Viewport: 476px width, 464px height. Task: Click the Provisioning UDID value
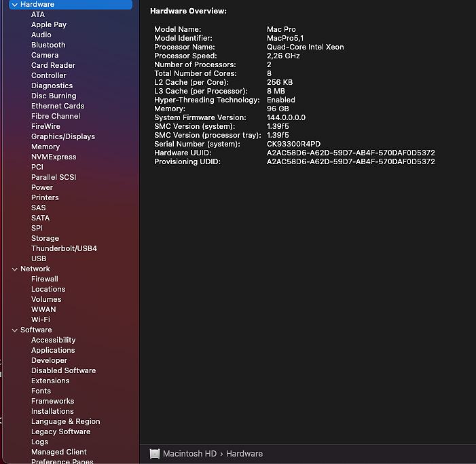tap(350, 161)
